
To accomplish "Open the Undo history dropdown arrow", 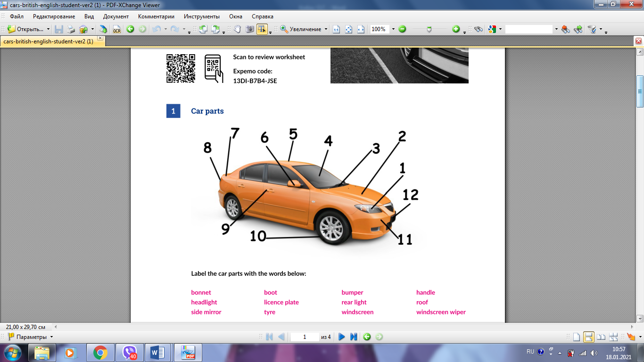I will coord(165,29).
